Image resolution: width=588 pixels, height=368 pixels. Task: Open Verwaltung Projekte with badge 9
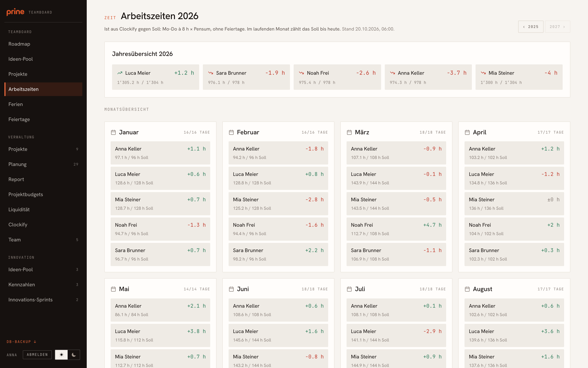(43, 149)
